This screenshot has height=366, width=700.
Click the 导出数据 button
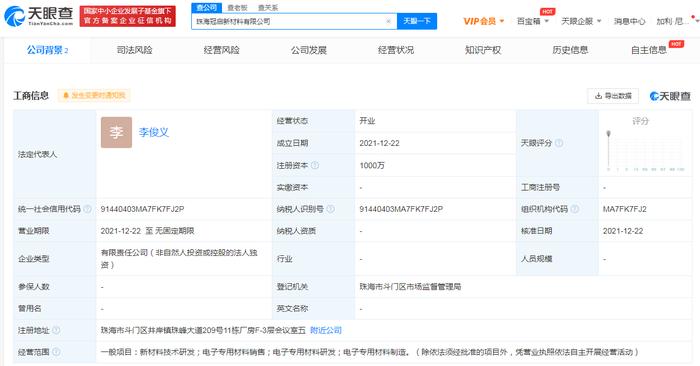pos(613,96)
